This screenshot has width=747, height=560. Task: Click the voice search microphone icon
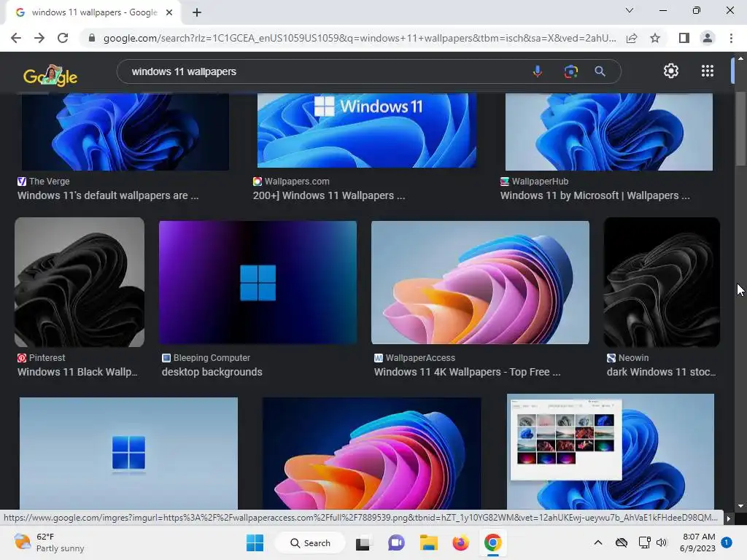538,71
